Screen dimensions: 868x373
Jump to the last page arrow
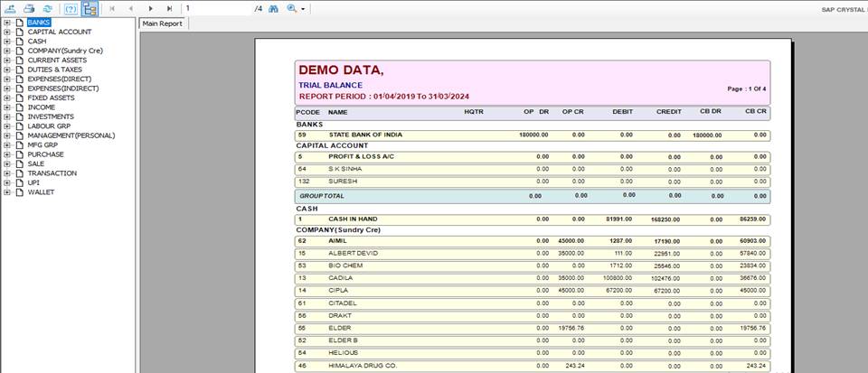point(169,8)
